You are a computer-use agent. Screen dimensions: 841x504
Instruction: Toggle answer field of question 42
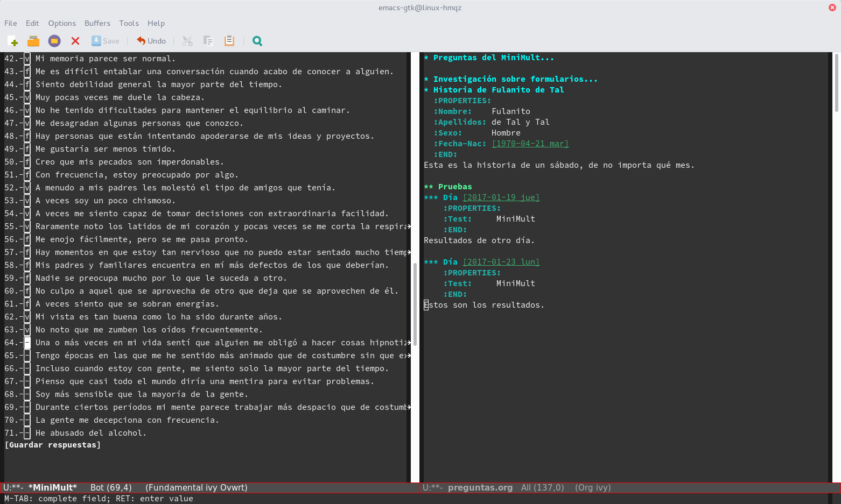[x=27, y=59]
